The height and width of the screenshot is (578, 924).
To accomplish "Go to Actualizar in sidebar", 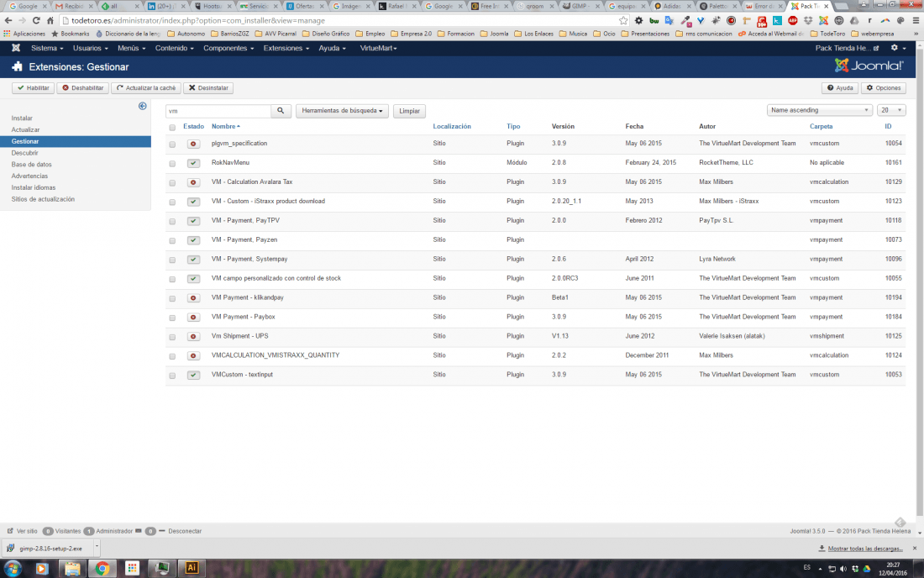I will [x=25, y=129].
